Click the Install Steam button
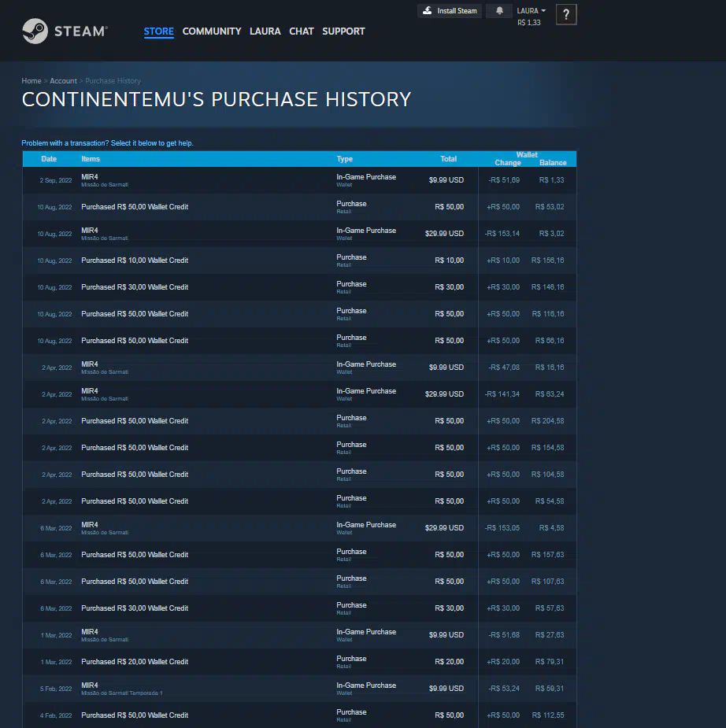 tap(449, 11)
